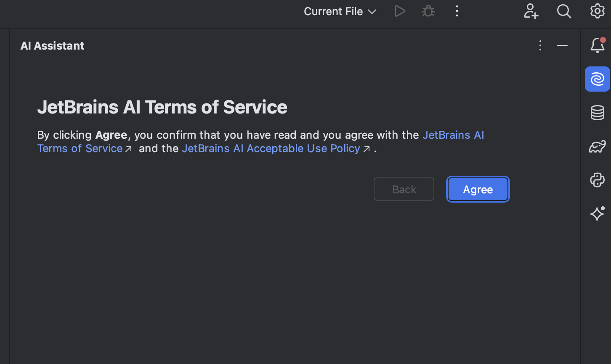
Task: Click the Agree button
Action: click(x=478, y=189)
